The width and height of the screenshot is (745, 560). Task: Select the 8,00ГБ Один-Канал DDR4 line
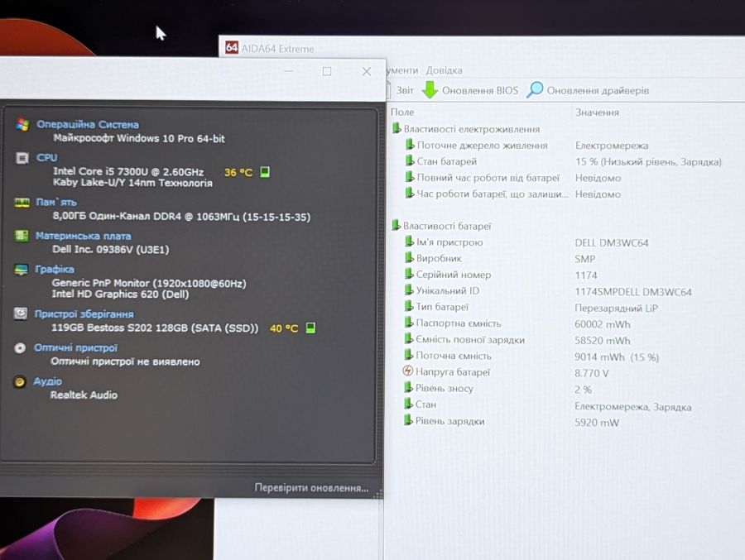click(x=181, y=217)
